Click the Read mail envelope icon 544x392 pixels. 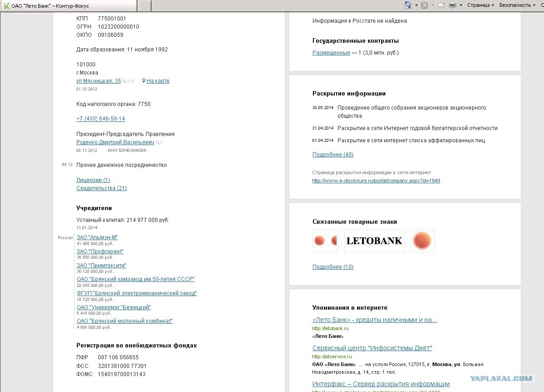coord(442,5)
